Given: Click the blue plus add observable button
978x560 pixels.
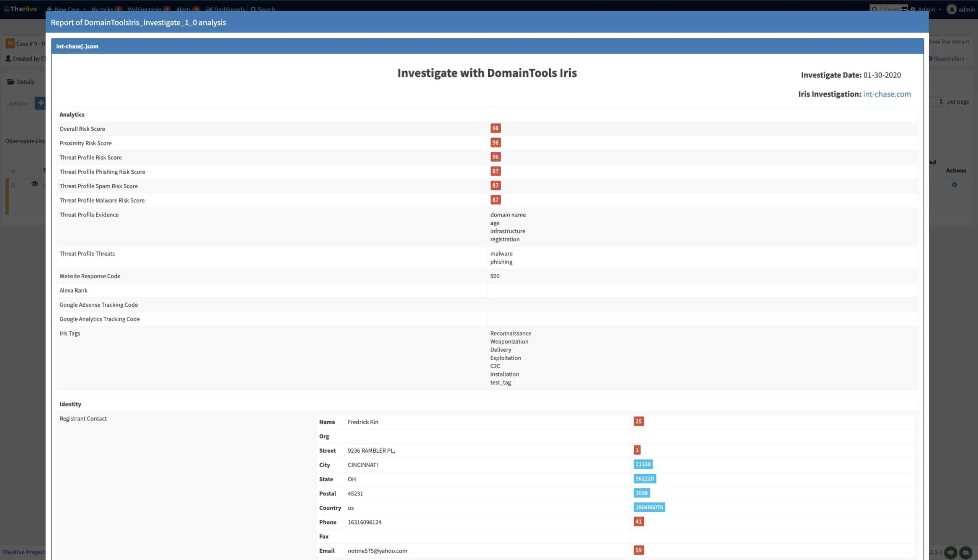Looking at the screenshot, I should [x=40, y=103].
